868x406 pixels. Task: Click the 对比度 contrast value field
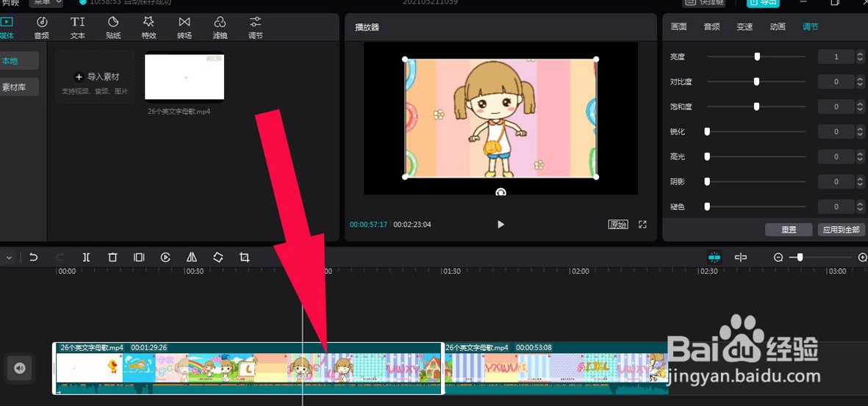(836, 81)
